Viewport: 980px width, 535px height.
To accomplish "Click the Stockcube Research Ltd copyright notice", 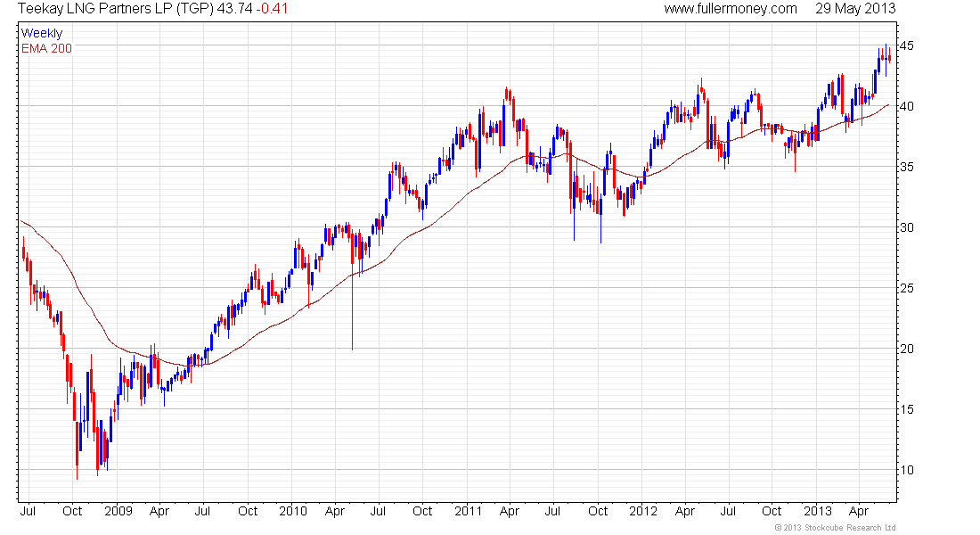I will click(x=835, y=528).
